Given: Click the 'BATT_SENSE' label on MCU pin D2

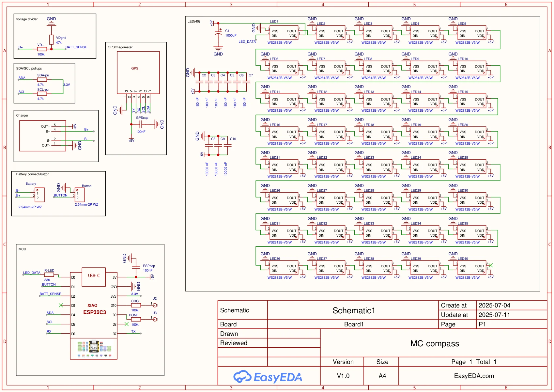Looking at the screenshot, I should pyautogui.click(x=51, y=294).
